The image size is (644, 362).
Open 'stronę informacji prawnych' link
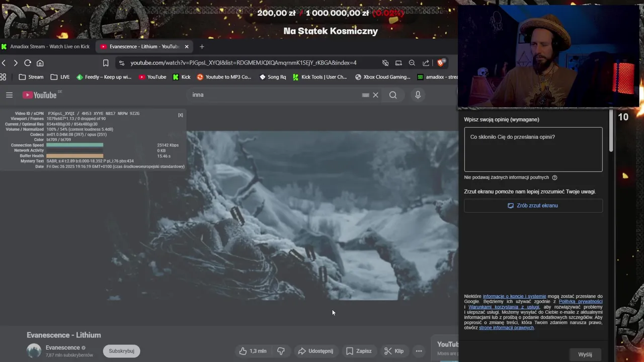(x=506, y=328)
